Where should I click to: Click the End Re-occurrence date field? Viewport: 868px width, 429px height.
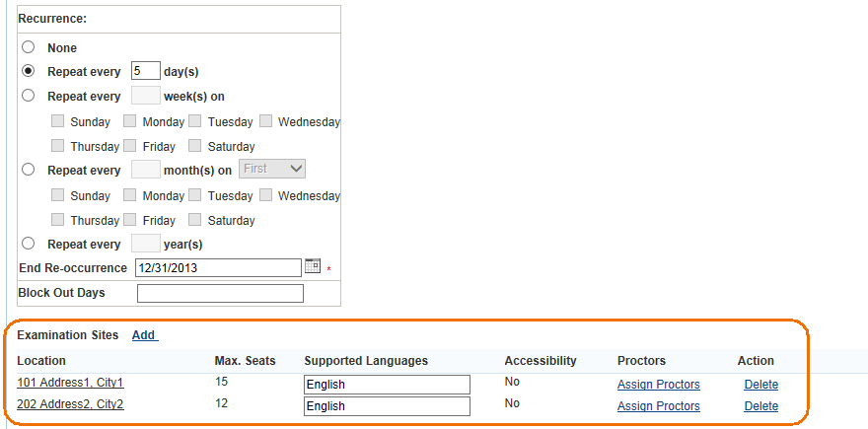coord(218,267)
